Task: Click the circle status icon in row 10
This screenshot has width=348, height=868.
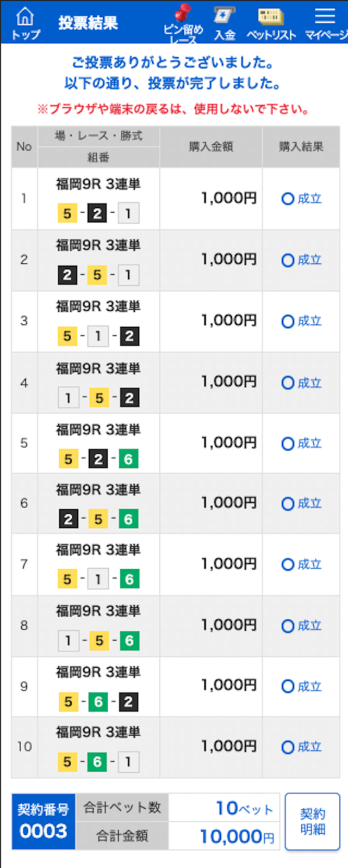Action: pyautogui.click(x=288, y=747)
